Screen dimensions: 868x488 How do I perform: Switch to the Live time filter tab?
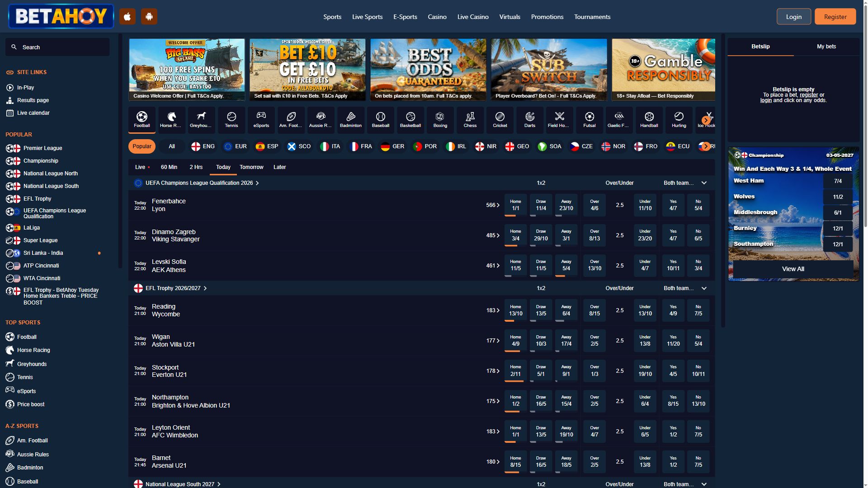pos(142,167)
